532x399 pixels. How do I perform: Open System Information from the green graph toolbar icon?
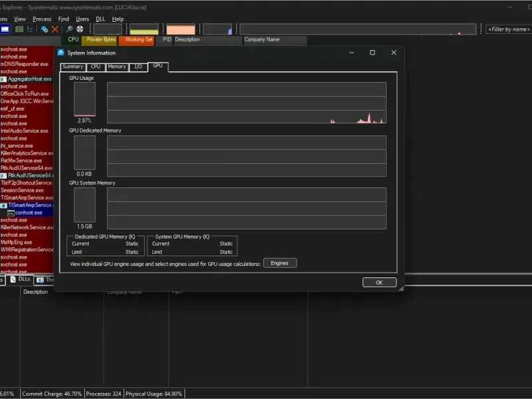click(x=19, y=29)
